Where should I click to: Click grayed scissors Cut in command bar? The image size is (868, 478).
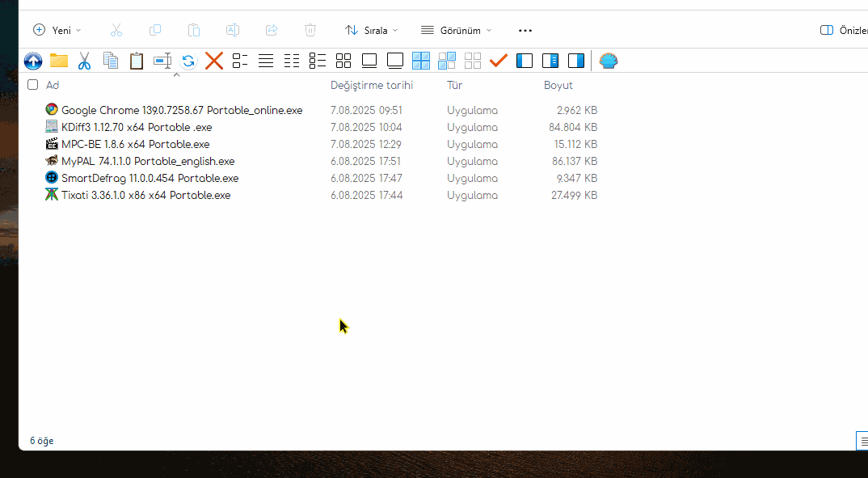click(x=116, y=30)
